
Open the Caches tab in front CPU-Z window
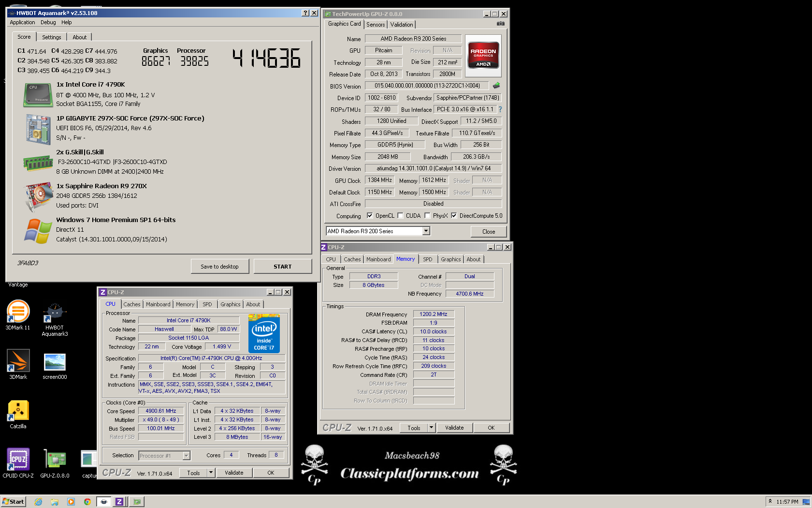(131, 304)
